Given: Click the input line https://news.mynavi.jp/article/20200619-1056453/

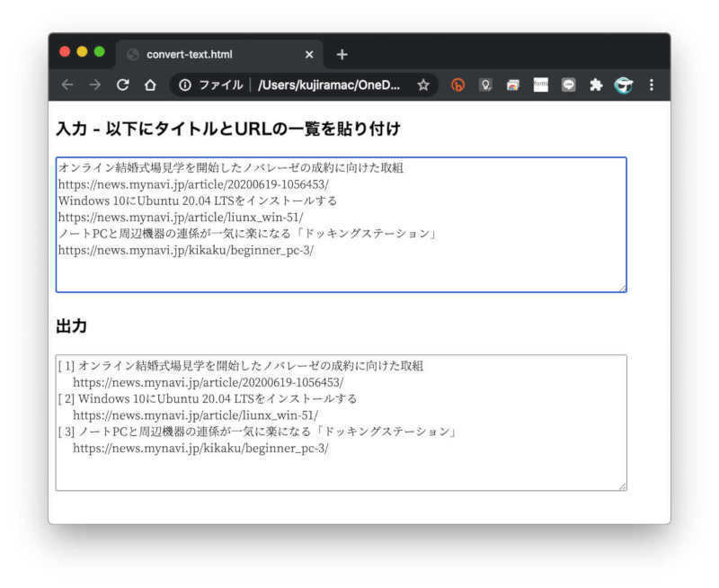Looking at the screenshot, I should pos(193,184).
